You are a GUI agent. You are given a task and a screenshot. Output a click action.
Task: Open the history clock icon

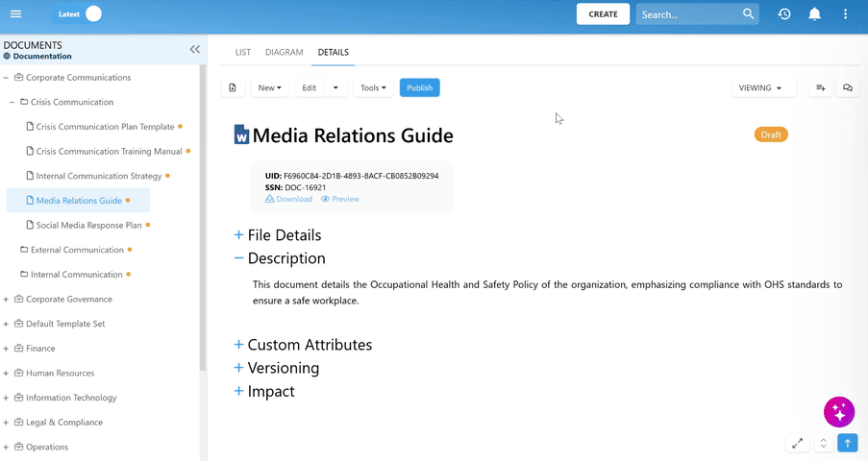(784, 14)
